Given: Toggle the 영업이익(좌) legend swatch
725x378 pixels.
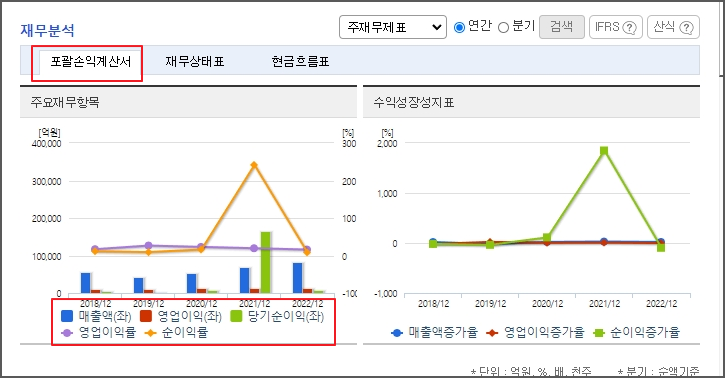Looking at the screenshot, I should [x=146, y=316].
